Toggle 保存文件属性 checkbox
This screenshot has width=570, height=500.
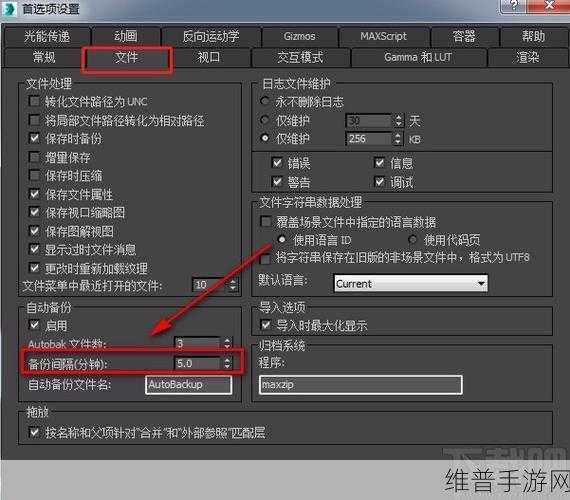pyautogui.click(x=34, y=194)
